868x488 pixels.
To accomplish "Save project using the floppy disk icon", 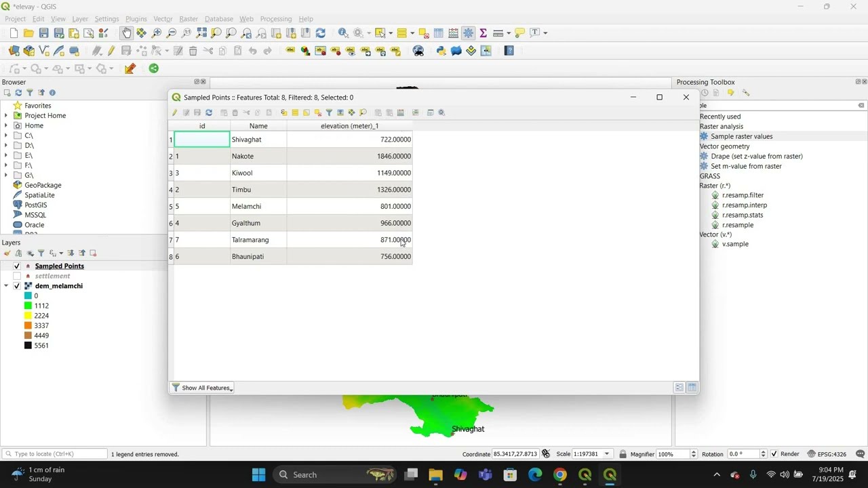I will (x=43, y=33).
